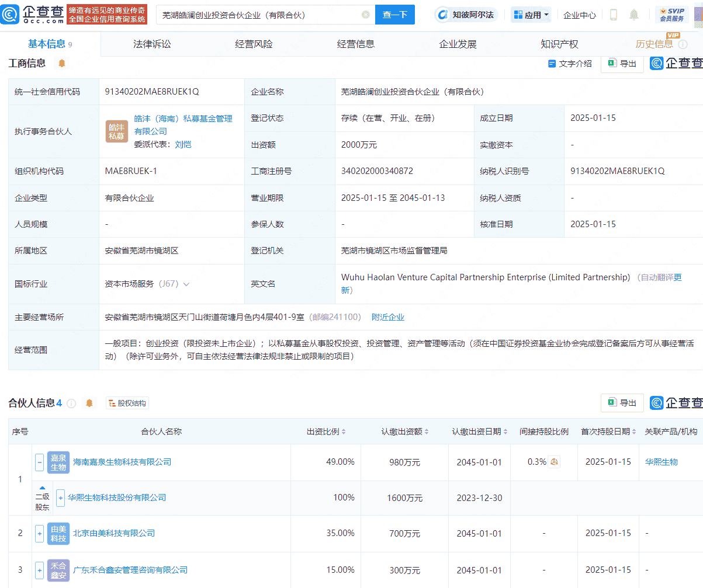This screenshot has width=703, height=588.
Task: Open 企业中心 in the top navigation
Action: (x=579, y=15)
